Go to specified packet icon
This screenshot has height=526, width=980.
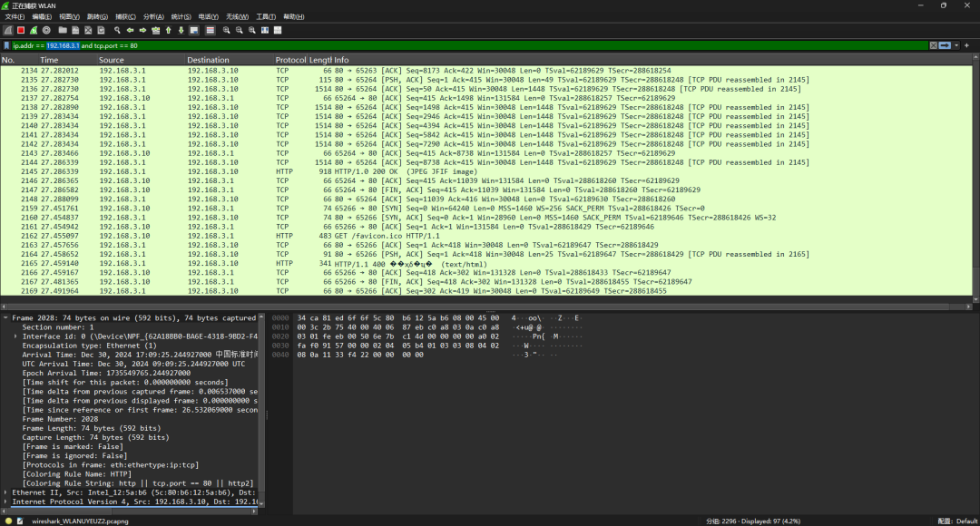156,30
